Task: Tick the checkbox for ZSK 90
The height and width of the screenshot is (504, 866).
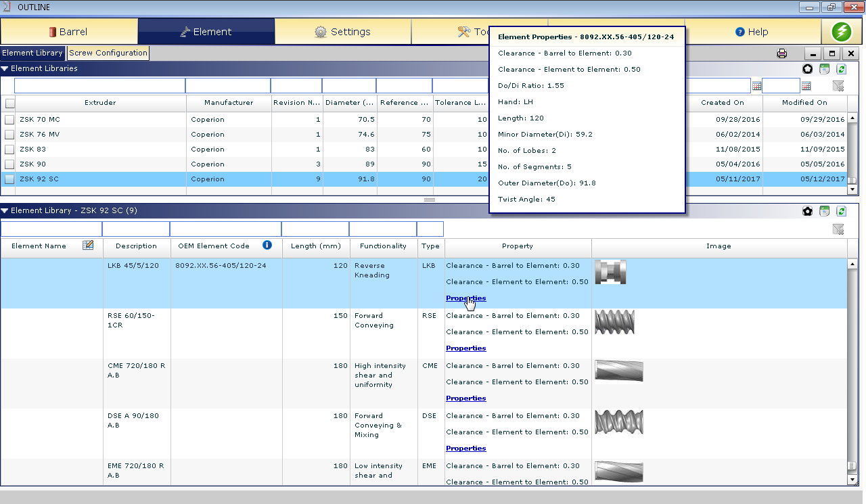Action: [9, 164]
